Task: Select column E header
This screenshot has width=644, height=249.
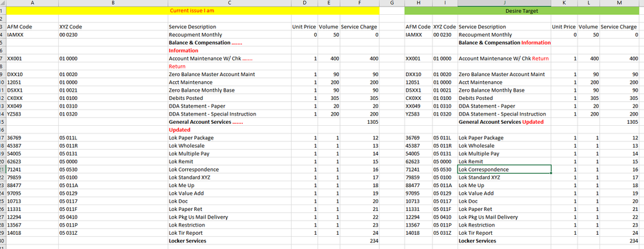Action: point(328,3)
